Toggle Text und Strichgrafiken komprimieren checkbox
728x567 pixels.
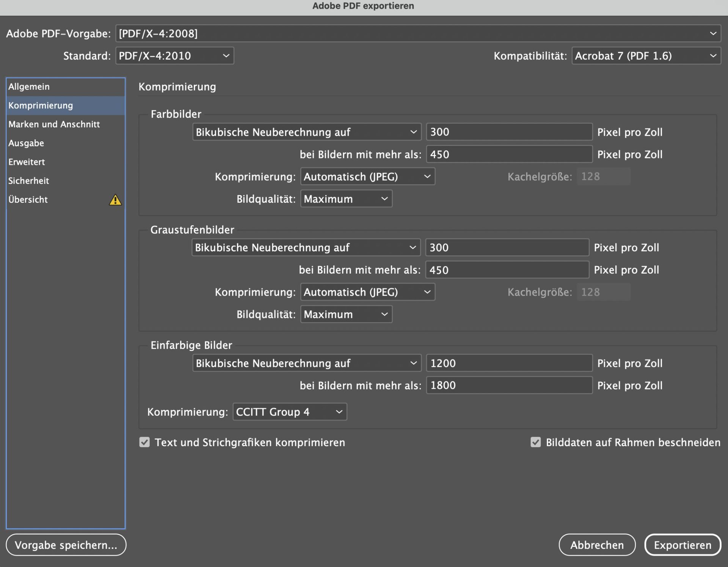[x=144, y=442]
